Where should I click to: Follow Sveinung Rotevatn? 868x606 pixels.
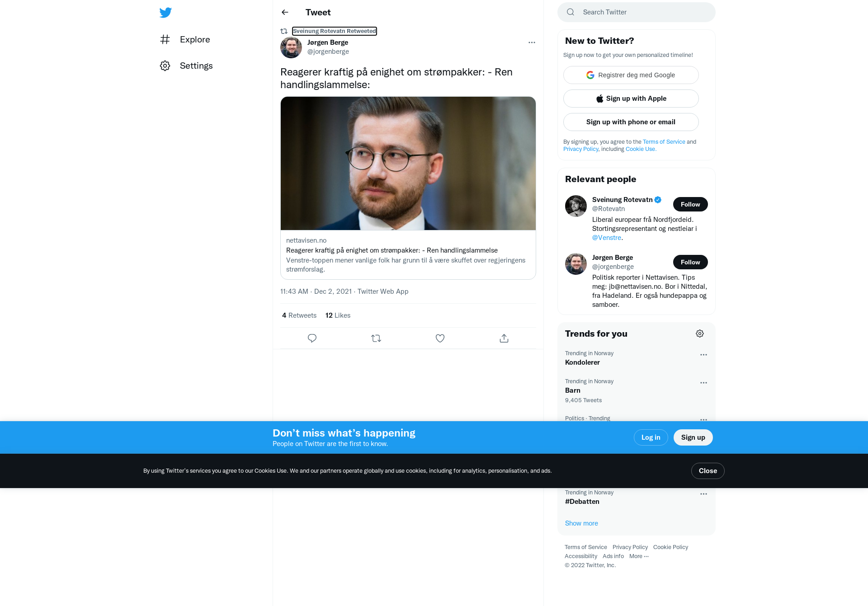point(690,204)
